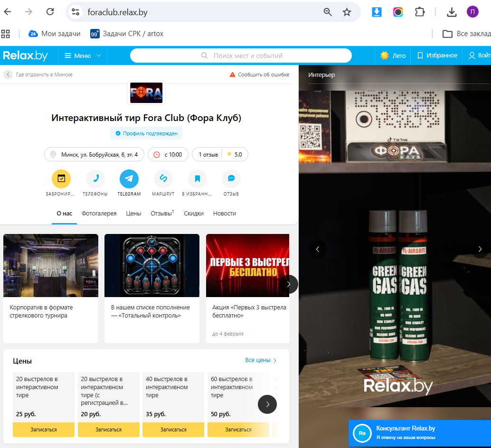The image size is (491, 448).
Task: Focus the Поиск мест и событий field
Action: [241, 56]
